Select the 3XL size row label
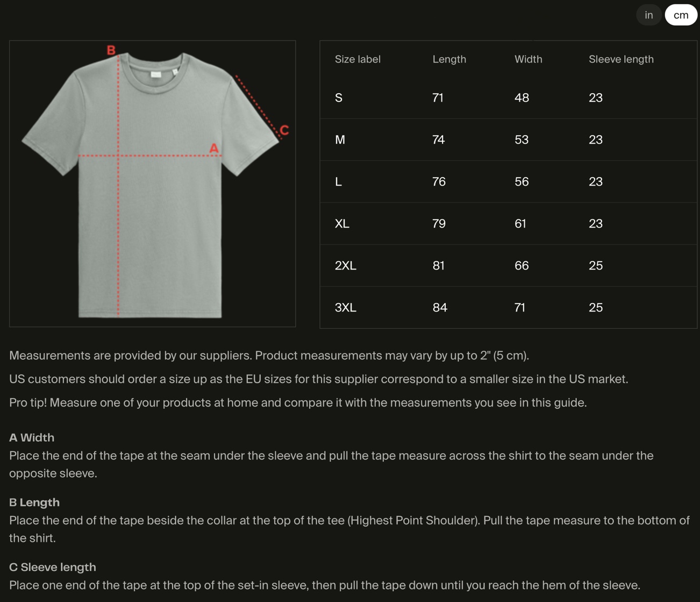 tap(345, 308)
